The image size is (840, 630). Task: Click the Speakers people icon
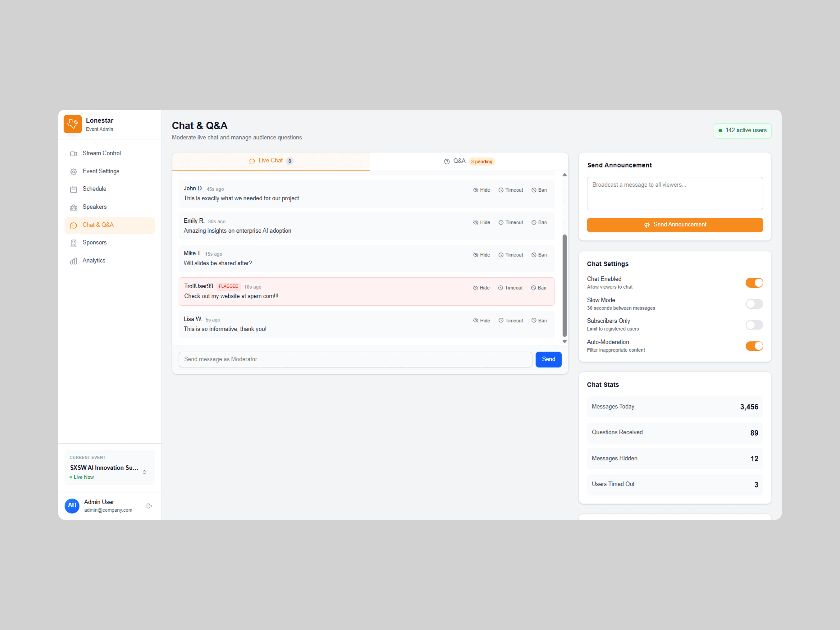74,207
